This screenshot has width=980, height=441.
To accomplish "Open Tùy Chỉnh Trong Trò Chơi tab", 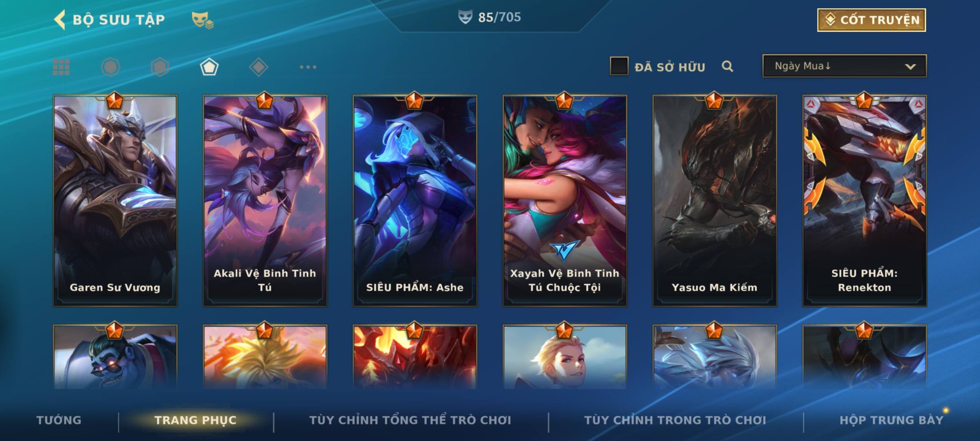I will coord(675,420).
